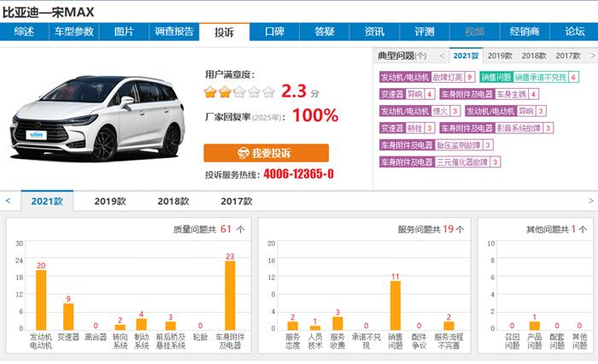
Task: Click the white BYD Song MAX car image
Action: click(x=100, y=120)
